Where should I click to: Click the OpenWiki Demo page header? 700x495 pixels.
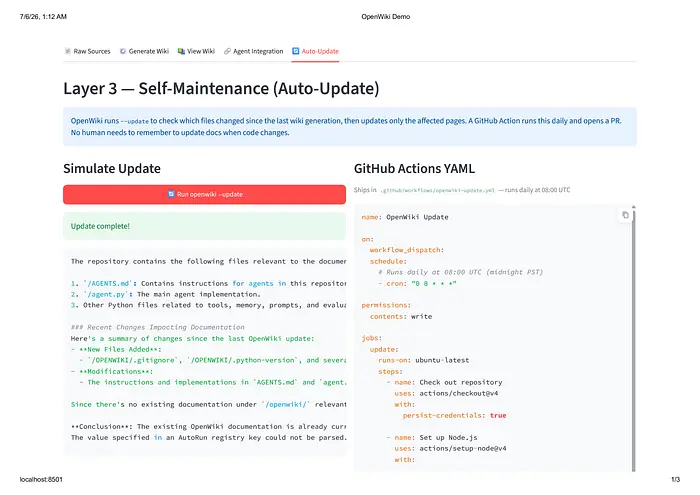point(386,17)
